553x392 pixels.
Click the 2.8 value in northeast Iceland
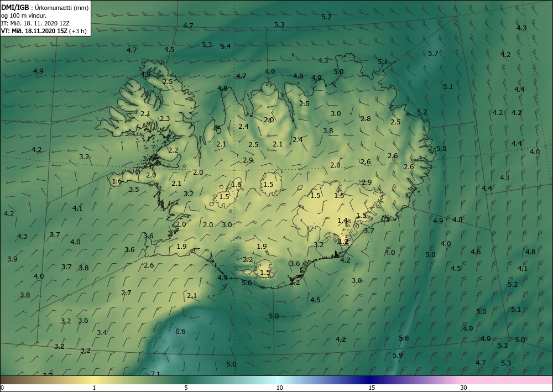coord(366,119)
